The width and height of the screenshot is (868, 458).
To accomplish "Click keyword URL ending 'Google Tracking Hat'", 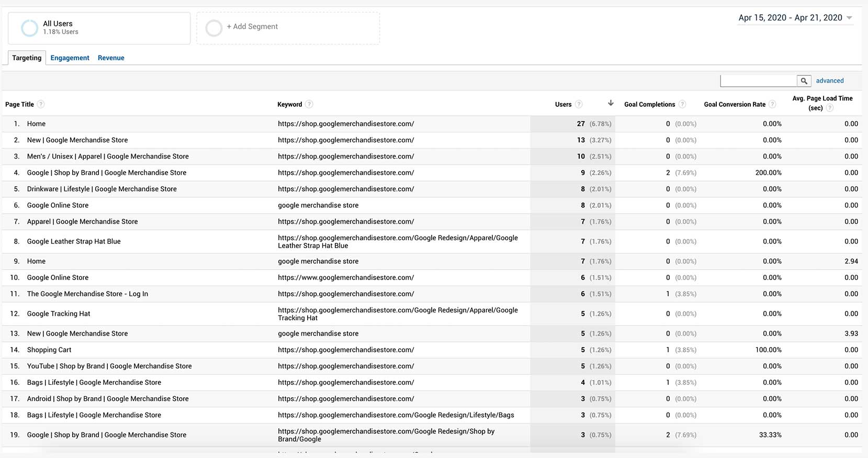I will pos(398,314).
